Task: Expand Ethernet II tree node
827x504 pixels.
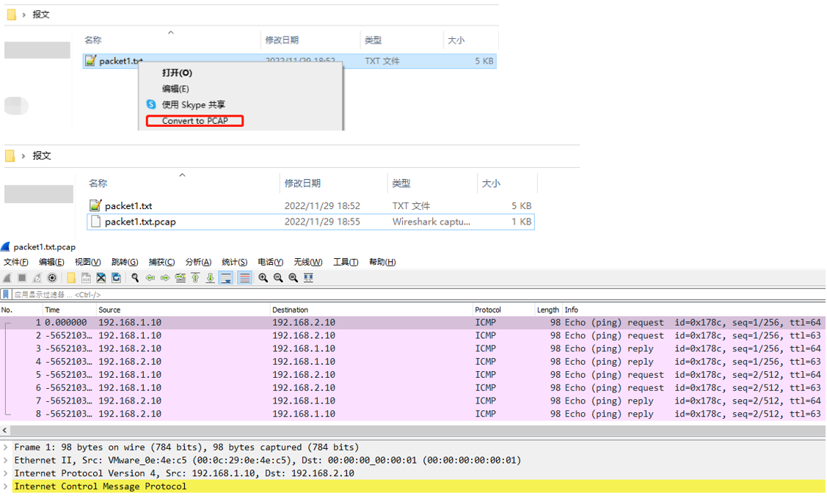Action: (x=6, y=461)
